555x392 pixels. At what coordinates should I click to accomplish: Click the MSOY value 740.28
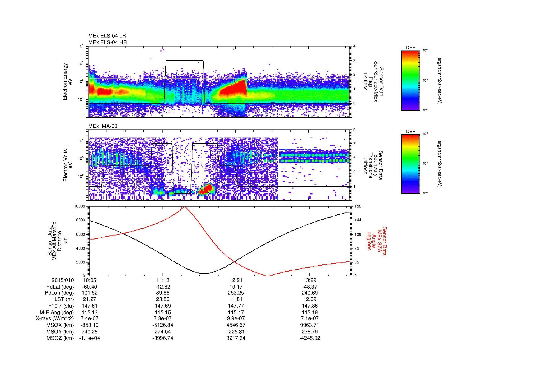click(90, 332)
